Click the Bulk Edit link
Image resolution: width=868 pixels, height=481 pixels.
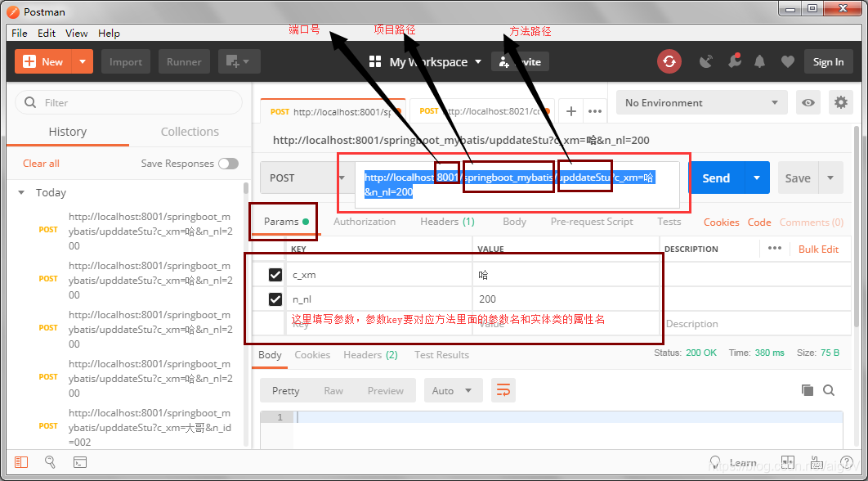click(x=818, y=249)
